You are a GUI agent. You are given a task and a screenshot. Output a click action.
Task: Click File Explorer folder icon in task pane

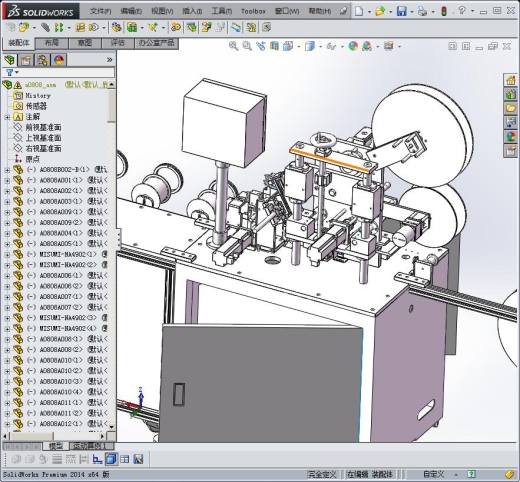pos(511,108)
